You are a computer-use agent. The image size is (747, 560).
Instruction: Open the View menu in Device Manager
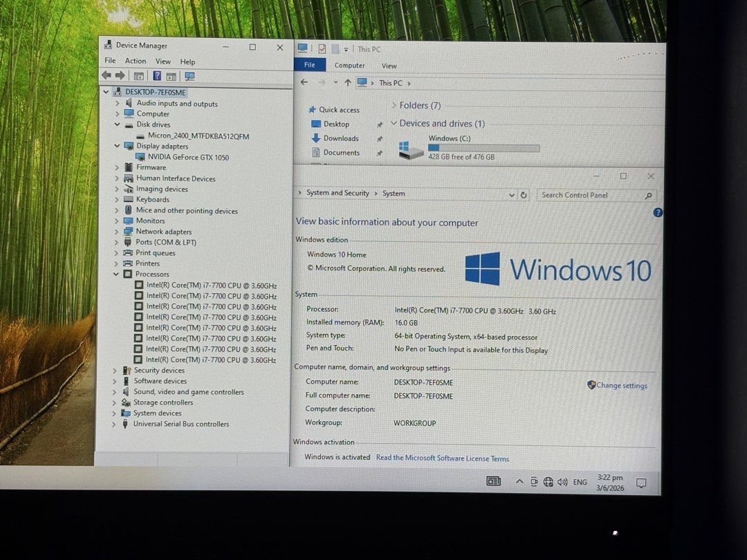(163, 62)
